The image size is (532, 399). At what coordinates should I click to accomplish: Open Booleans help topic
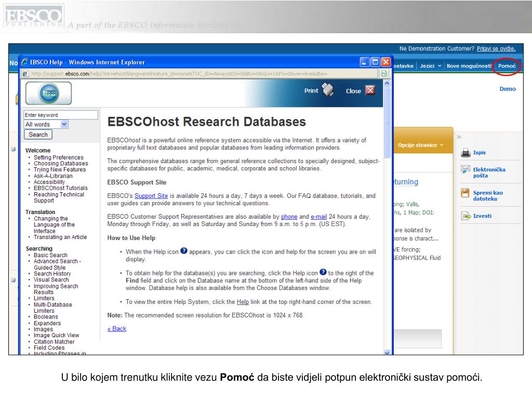pos(46,317)
